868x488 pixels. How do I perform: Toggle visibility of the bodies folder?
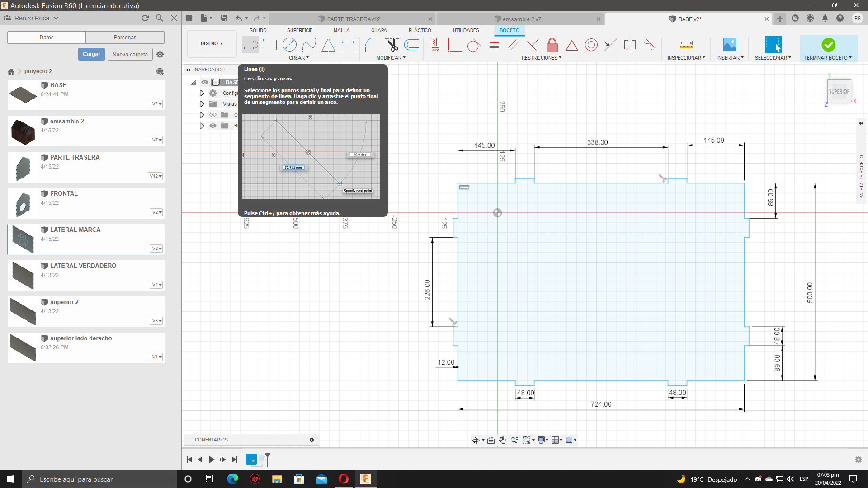tap(213, 126)
